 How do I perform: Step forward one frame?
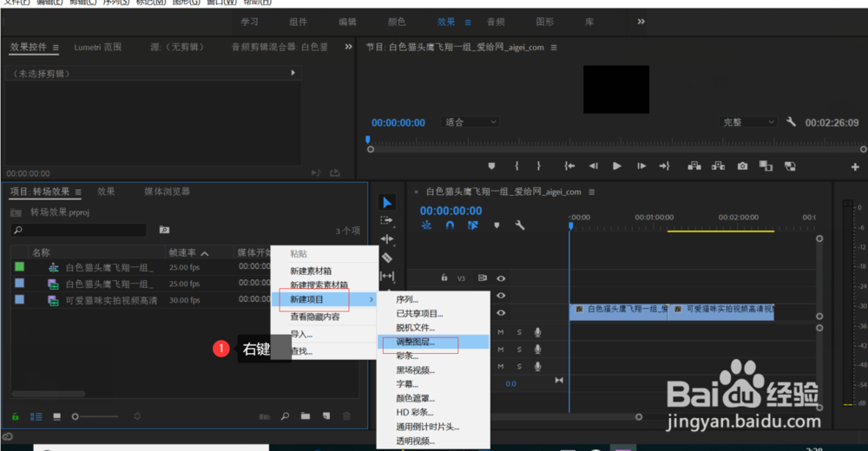tap(641, 166)
